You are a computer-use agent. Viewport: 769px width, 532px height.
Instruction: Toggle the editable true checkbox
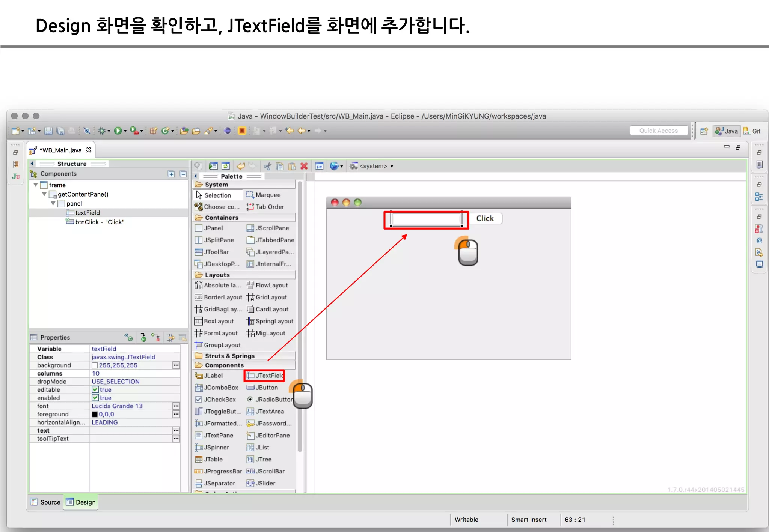tap(95, 389)
